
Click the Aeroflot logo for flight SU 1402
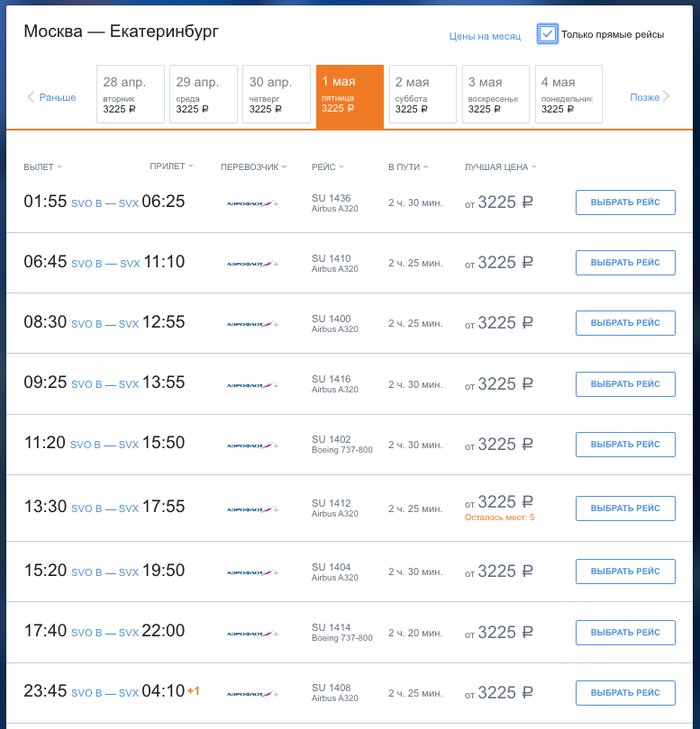(251, 446)
